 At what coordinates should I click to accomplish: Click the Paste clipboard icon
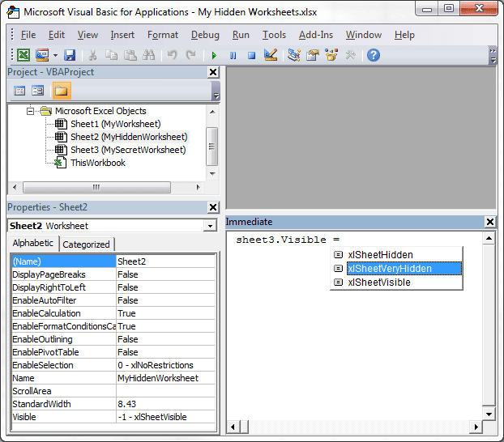click(x=130, y=55)
